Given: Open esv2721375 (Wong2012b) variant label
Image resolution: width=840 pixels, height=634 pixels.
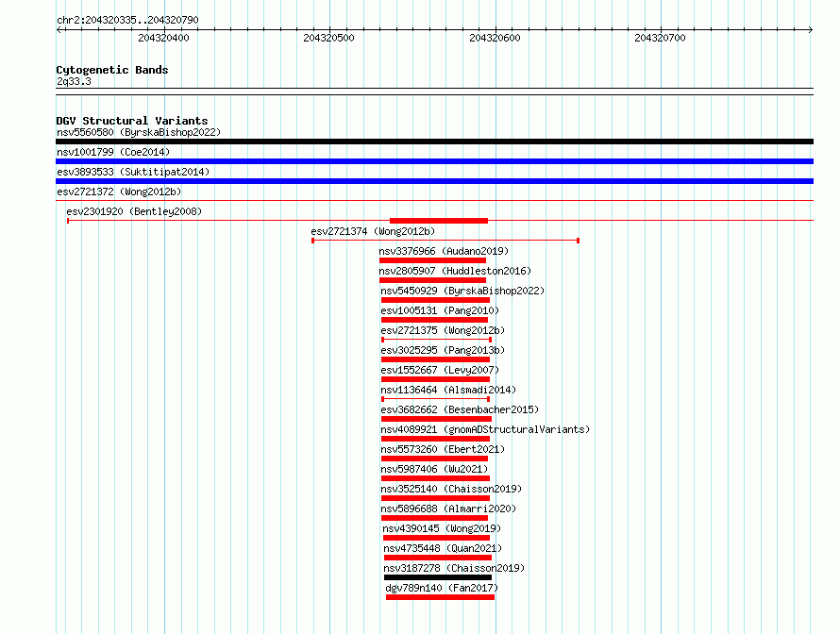Looking at the screenshot, I should [443, 330].
